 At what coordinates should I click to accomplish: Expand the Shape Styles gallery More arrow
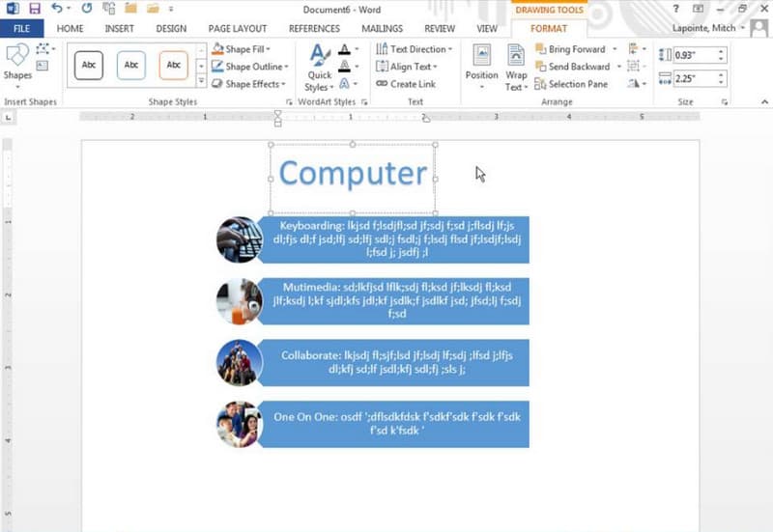[201, 81]
